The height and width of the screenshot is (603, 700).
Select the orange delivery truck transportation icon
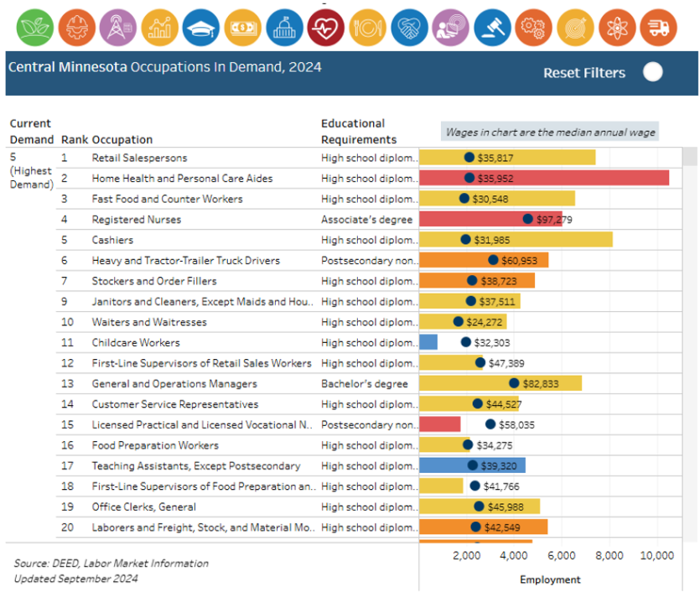coord(658,28)
